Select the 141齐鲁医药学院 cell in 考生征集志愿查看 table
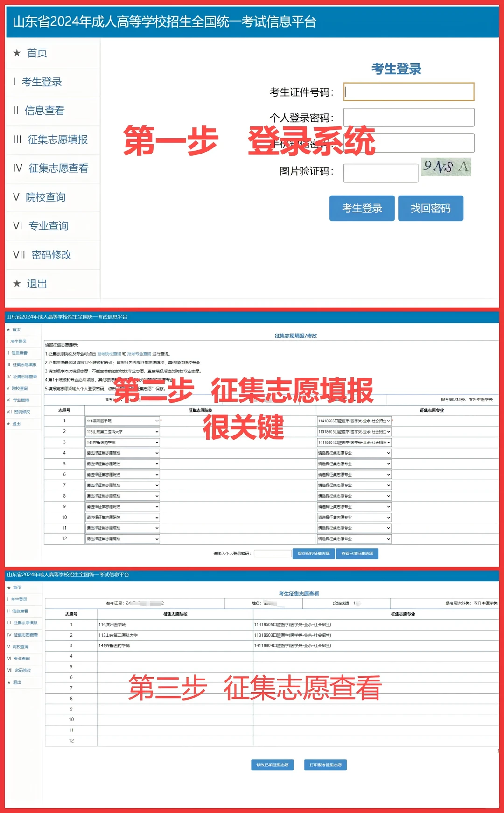 coord(175,646)
